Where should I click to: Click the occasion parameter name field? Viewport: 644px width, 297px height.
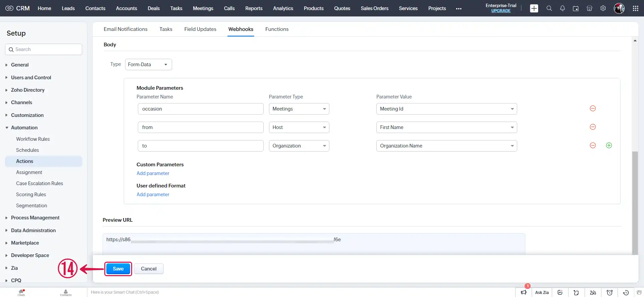point(201,109)
